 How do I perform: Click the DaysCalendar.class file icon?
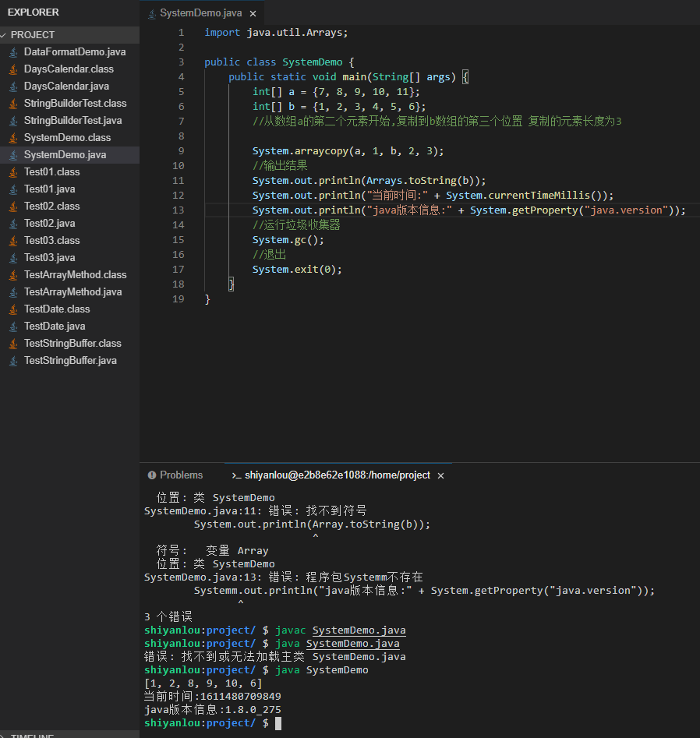point(14,69)
